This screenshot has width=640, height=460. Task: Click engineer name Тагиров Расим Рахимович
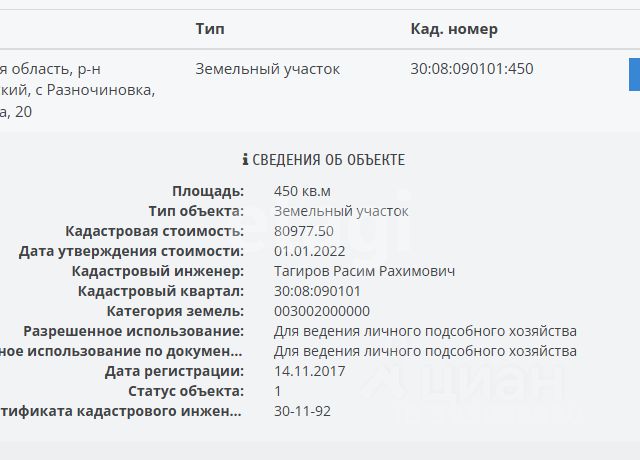click(364, 271)
